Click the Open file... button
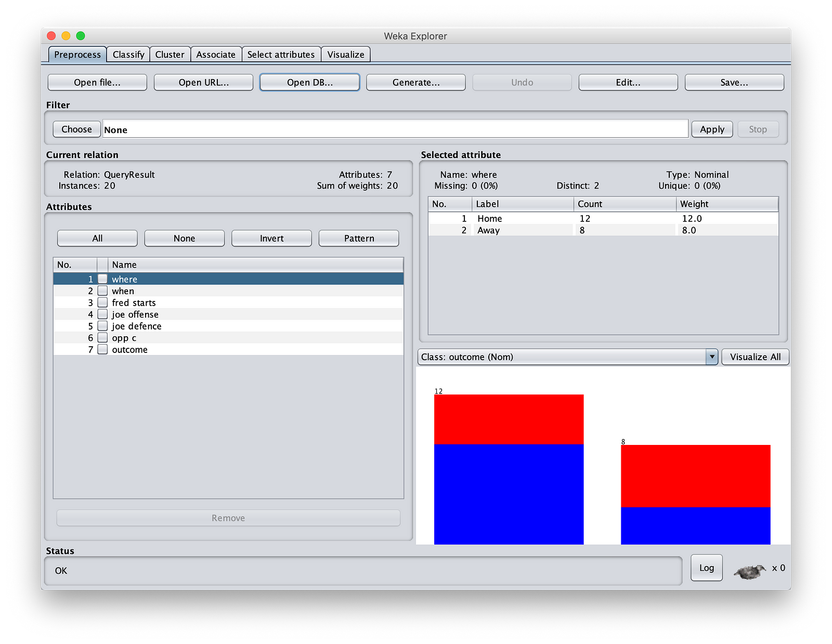The height and width of the screenshot is (644, 832). pyautogui.click(x=97, y=83)
